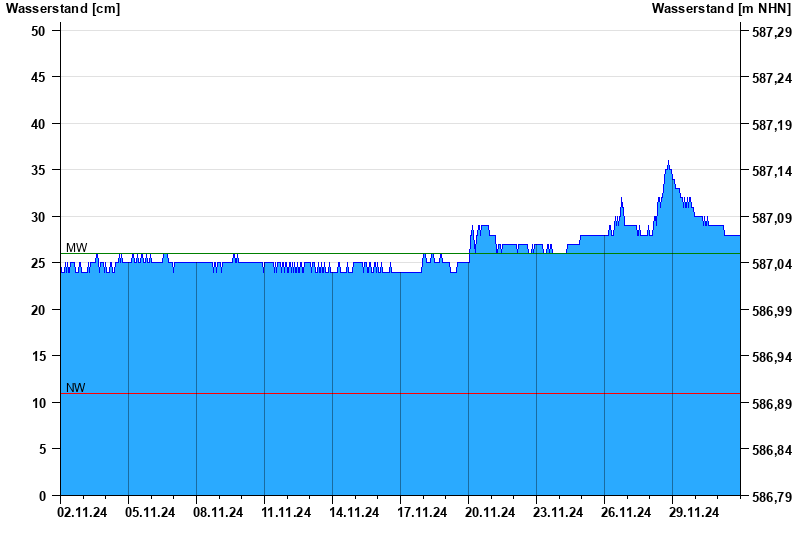Click the 587,04 m NHN value
This screenshot has height=550, width=800.
click(772, 264)
